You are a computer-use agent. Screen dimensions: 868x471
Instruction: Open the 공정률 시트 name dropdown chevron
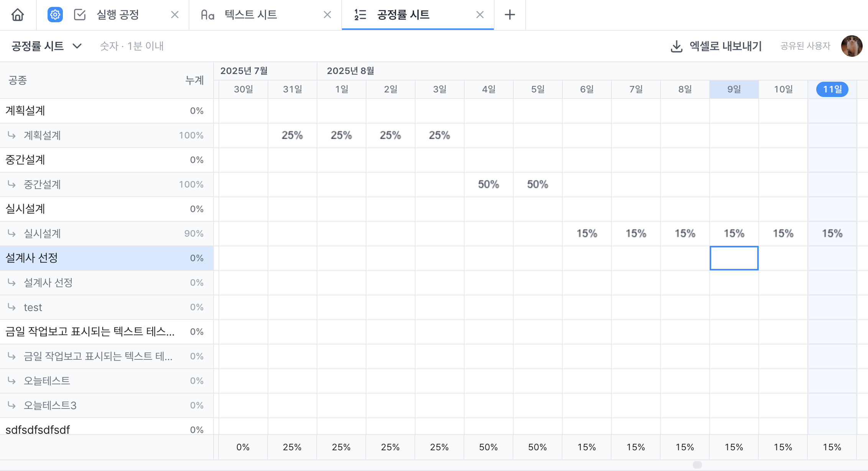(x=77, y=46)
